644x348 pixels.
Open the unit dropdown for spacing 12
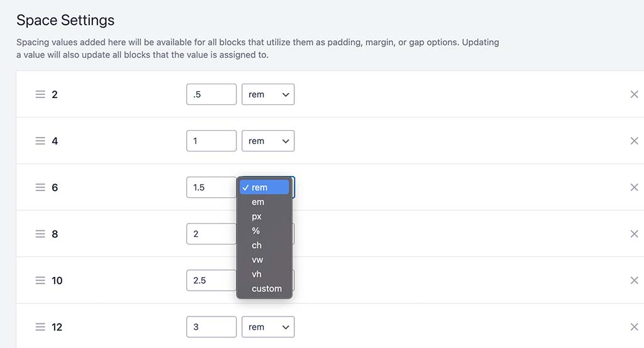tap(268, 327)
